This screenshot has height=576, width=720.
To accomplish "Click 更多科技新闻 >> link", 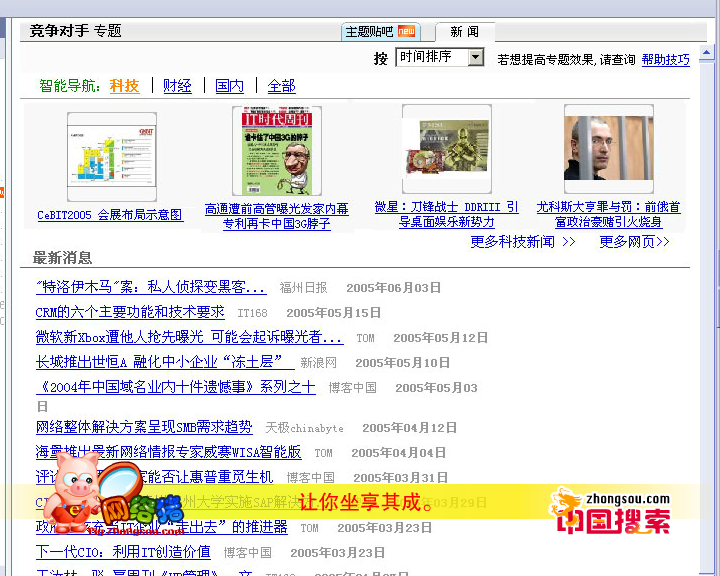I will click(x=523, y=242).
